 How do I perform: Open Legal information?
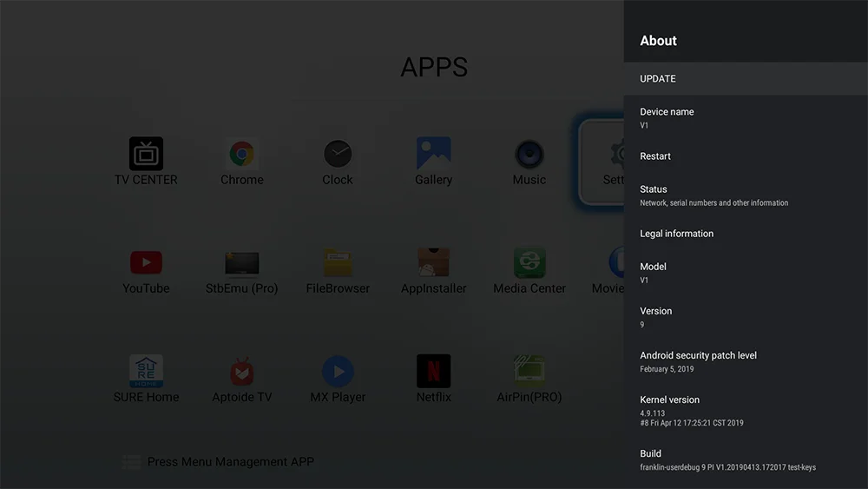746,234
